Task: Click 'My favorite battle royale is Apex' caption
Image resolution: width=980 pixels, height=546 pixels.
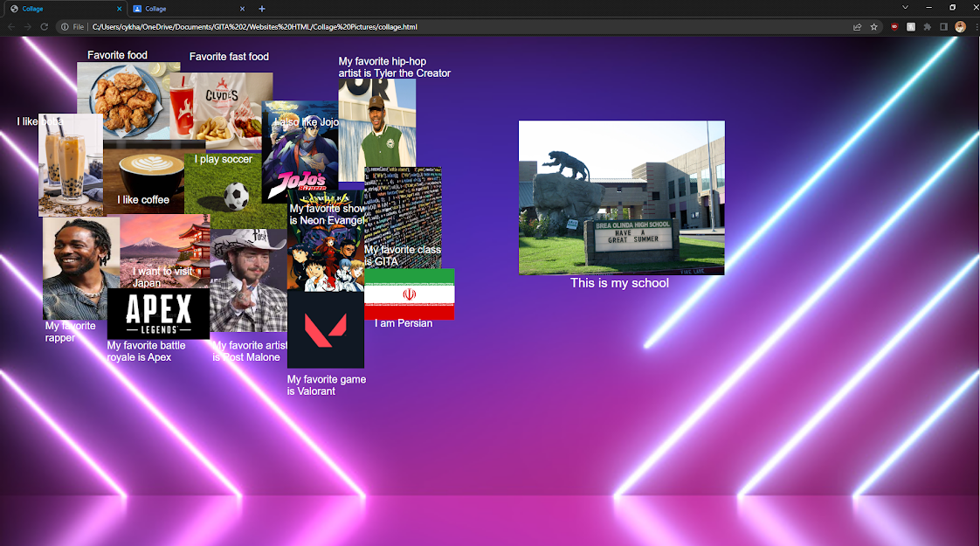Action: 146,351
